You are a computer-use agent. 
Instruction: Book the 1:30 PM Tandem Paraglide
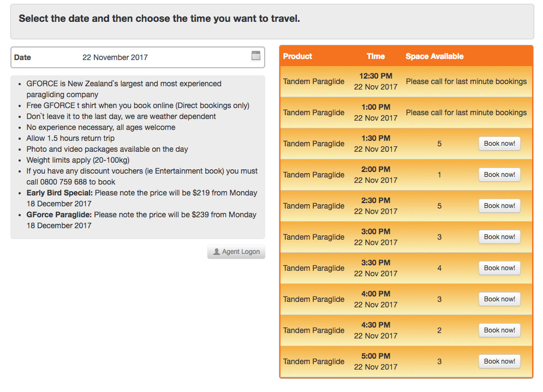pos(499,144)
